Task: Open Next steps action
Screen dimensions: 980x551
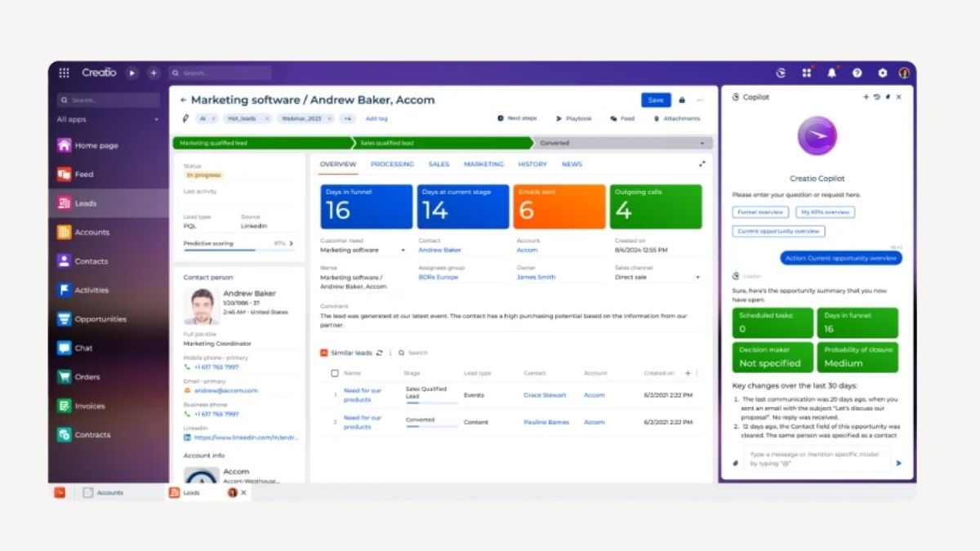Action: click(517, 118)
